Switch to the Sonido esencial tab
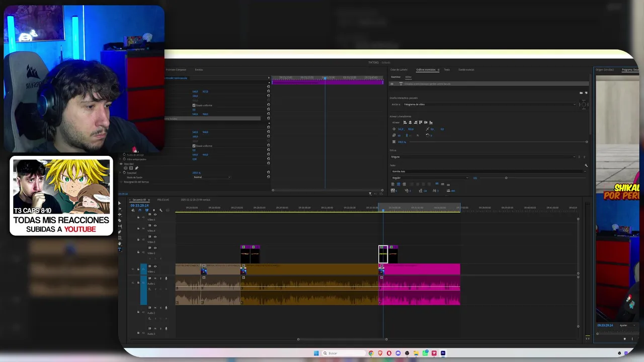Image resolution: width=644 pixels, height=362 pixels. click(466, 70)
